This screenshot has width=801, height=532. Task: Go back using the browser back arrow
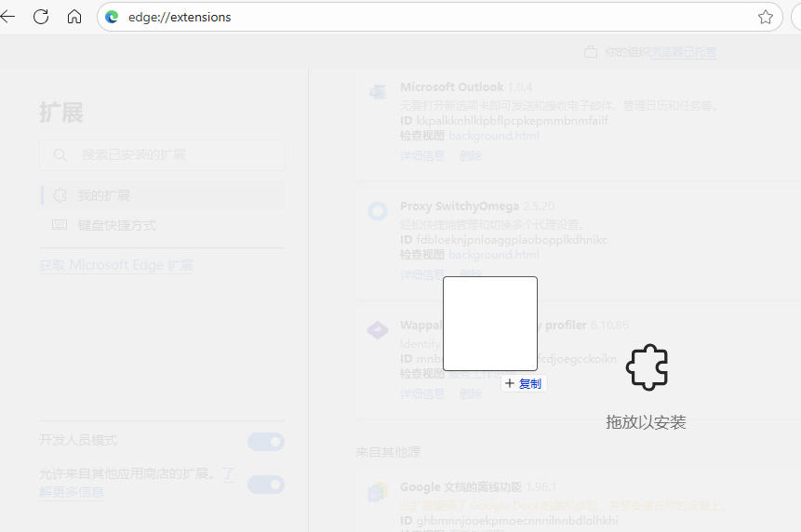[x=7, y=17]
